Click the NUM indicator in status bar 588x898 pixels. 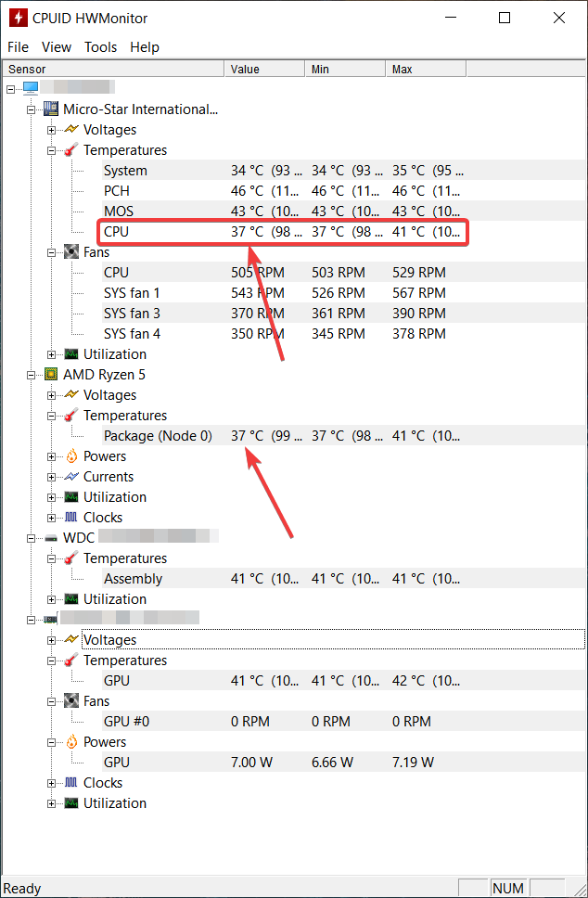coord(508,889)
